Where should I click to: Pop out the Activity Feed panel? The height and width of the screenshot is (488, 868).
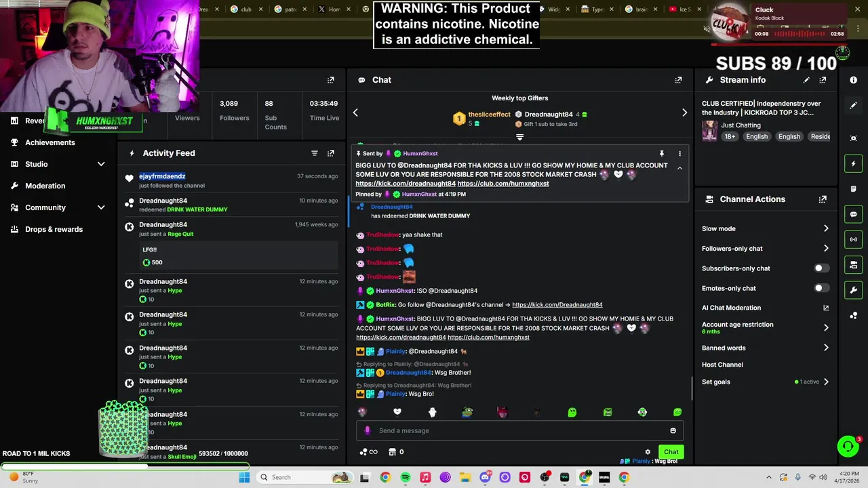(331, 153)
